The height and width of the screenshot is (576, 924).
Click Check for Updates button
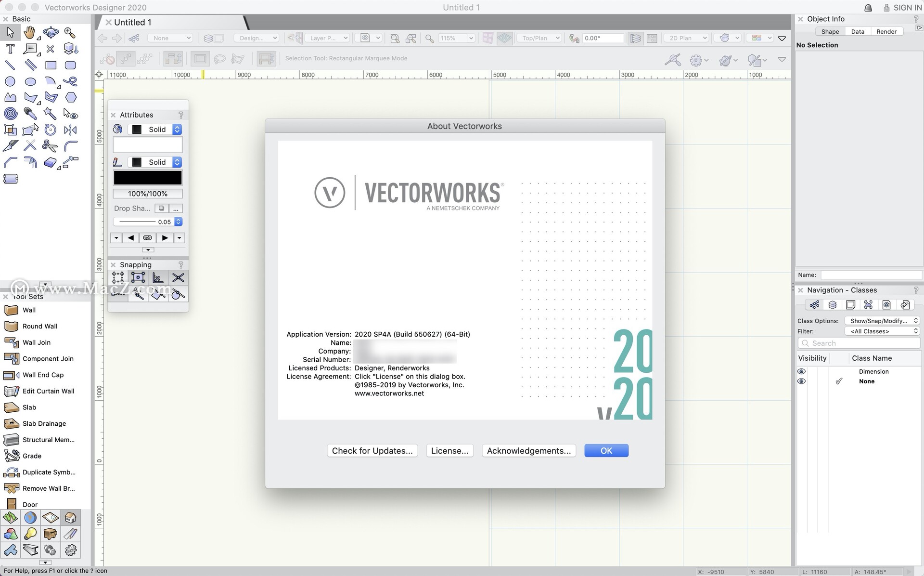coord(372,451)
